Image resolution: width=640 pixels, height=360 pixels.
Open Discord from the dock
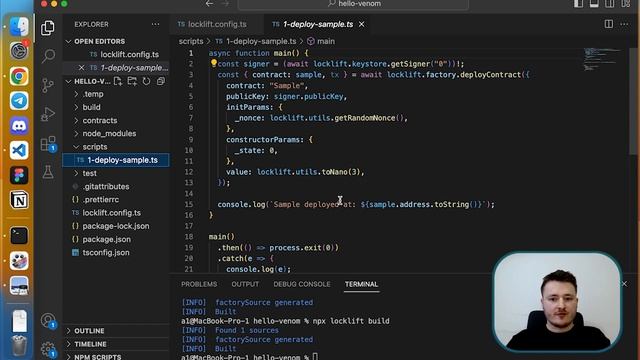(x=19, y=126)
